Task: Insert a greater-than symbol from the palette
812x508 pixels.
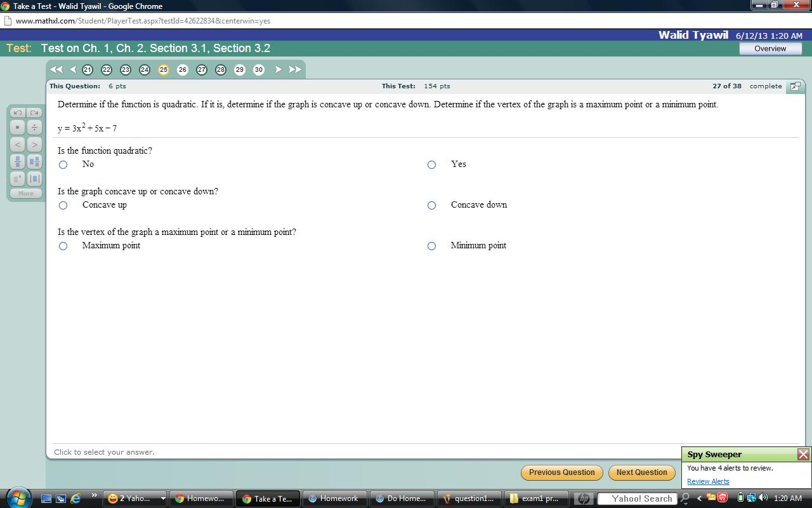Action: pyautogui.click(x=34, y=144)
